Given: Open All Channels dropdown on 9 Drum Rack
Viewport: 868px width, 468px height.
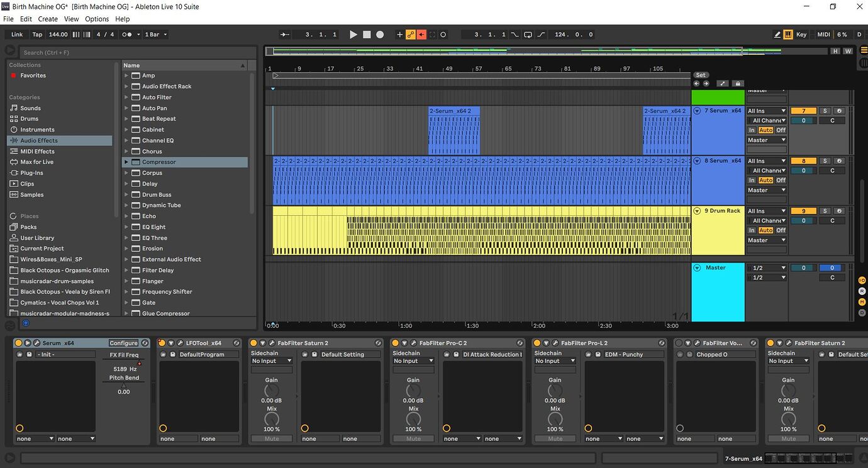Looking at the screenshot, I should (x=767, y=221).
